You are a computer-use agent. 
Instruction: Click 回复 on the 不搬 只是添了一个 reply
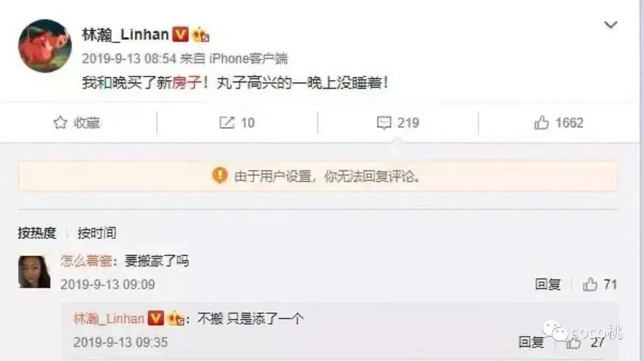[x=531, y=342]
